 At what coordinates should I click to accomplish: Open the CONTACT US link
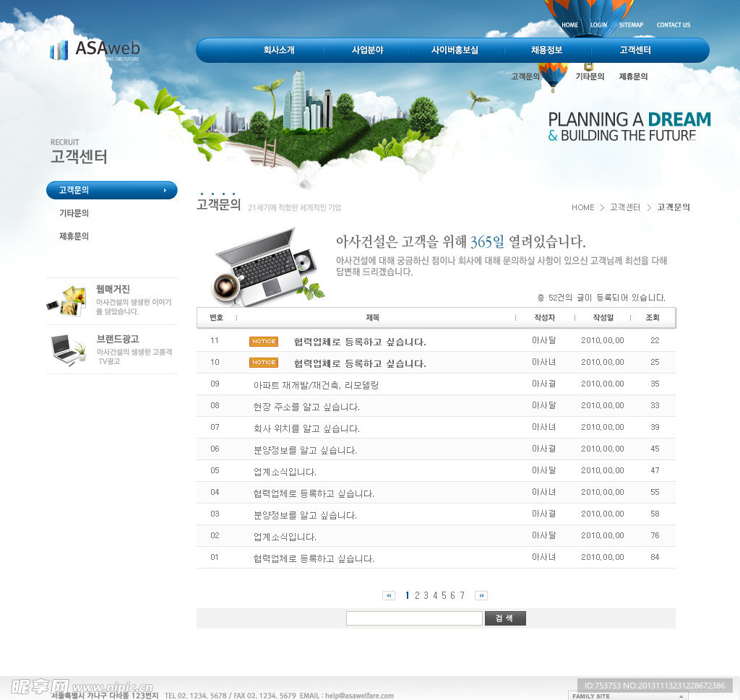(674, 25)
